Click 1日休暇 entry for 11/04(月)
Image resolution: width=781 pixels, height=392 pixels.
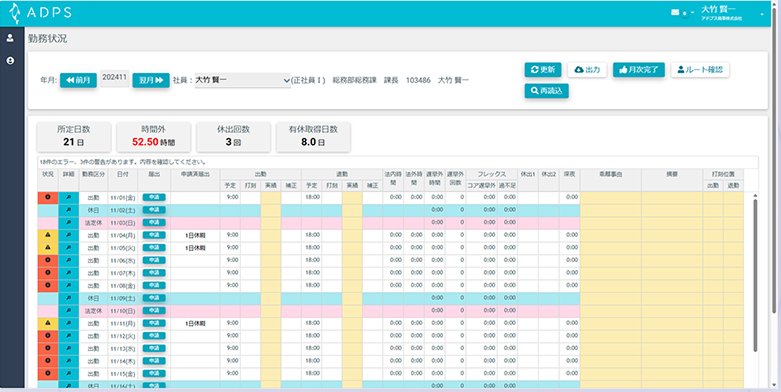tap(195, 235)
